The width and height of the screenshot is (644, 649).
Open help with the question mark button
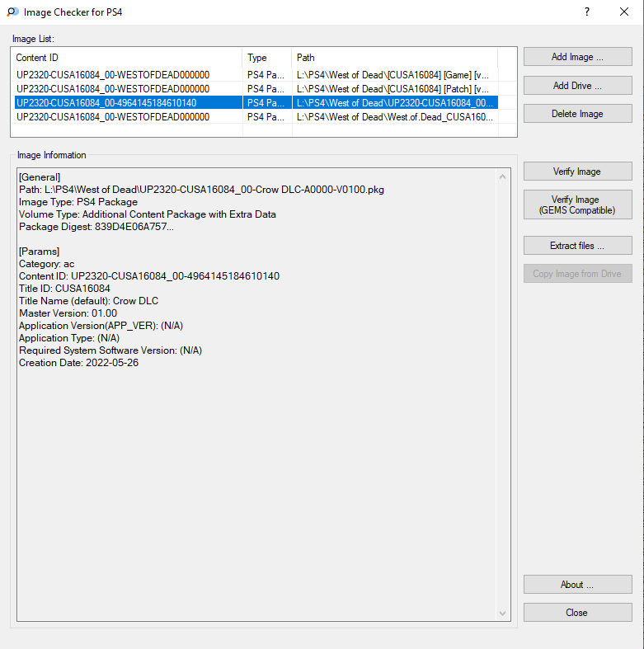pyautogui.click(x=586, y=12)
